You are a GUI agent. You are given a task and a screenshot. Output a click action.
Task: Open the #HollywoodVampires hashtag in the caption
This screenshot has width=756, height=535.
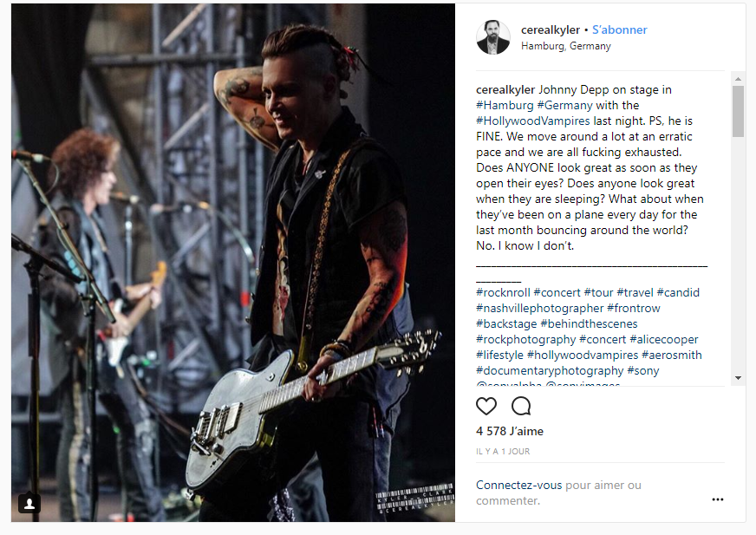pyautogui.click(x=533, y=121)
